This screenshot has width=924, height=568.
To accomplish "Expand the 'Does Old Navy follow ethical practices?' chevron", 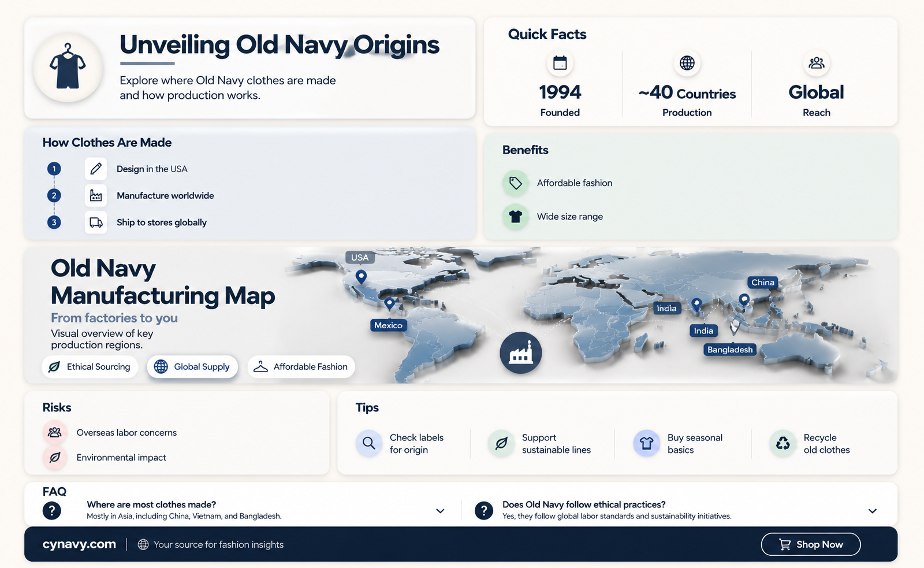I will click(873, 511).
